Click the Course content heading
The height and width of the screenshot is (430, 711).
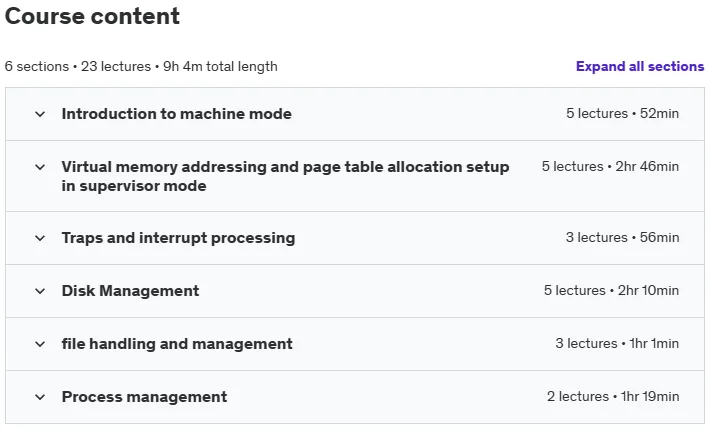92,16
